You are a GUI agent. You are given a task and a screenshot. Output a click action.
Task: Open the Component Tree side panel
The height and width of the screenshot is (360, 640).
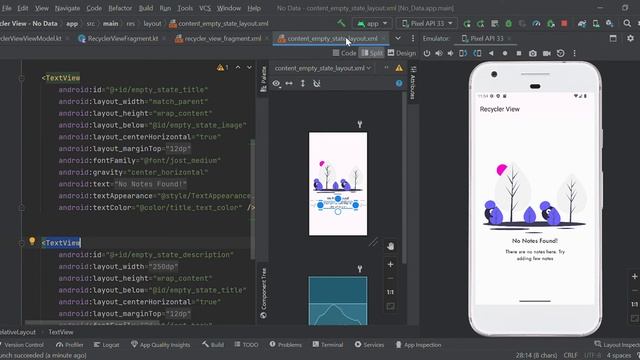(263, 293)
